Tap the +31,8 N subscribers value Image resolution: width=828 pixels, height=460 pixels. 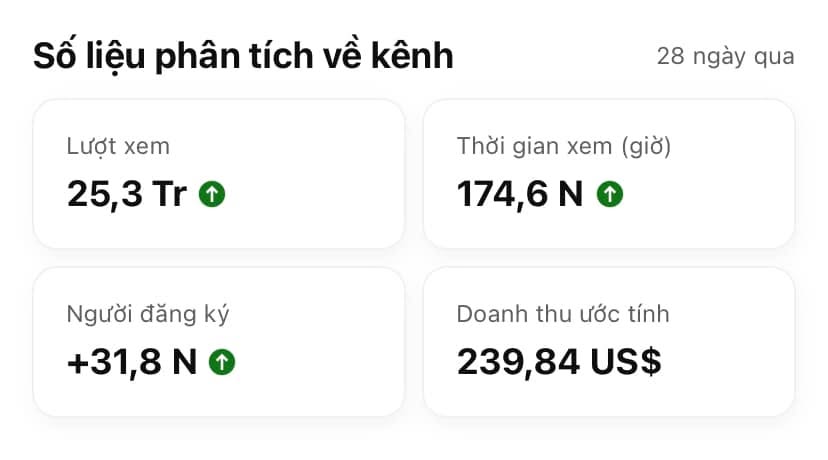tap(131, 362)
